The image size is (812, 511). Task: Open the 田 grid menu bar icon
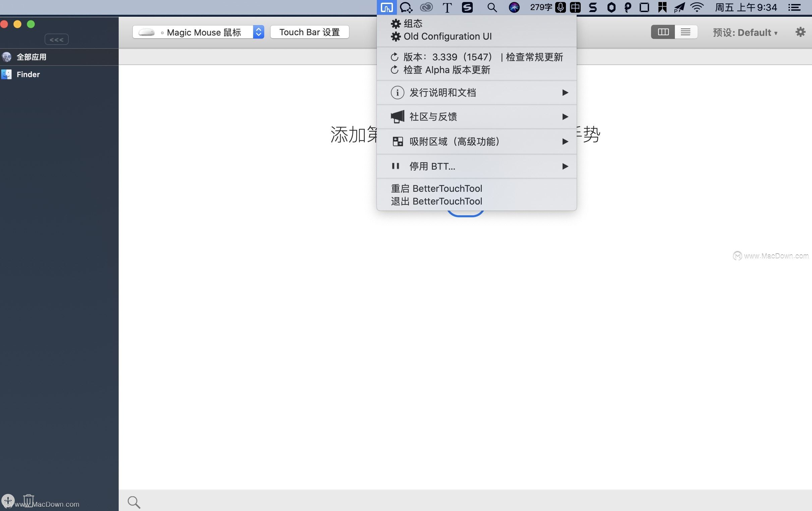575,7
